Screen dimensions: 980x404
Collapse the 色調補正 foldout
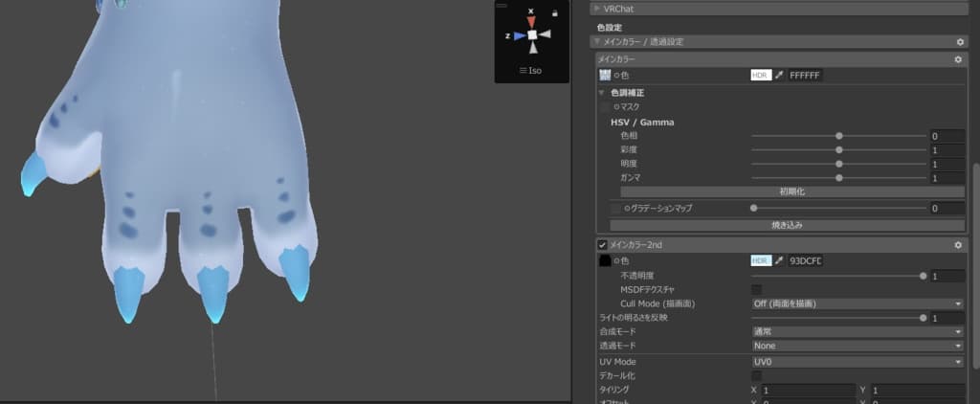(602, 93)
